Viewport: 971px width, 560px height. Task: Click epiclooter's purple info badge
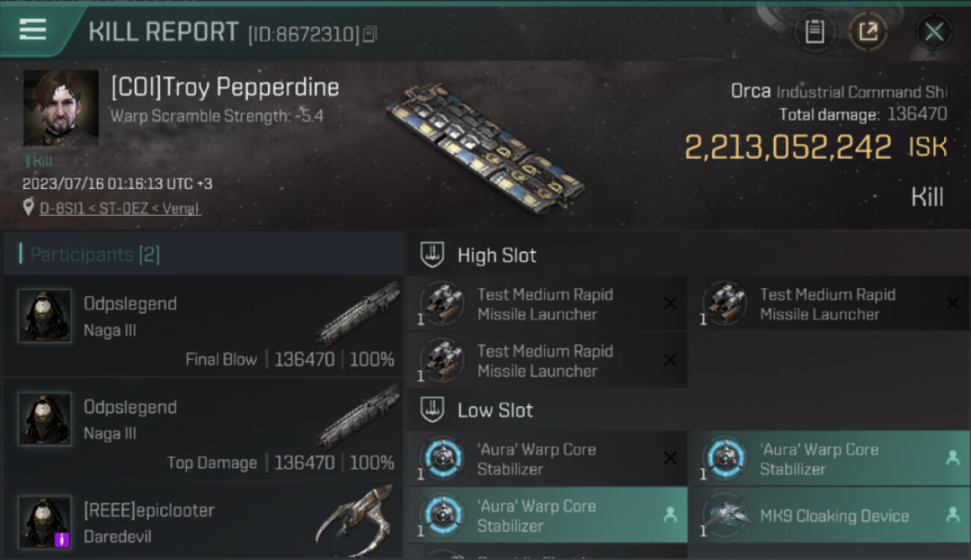coord(62,539)
